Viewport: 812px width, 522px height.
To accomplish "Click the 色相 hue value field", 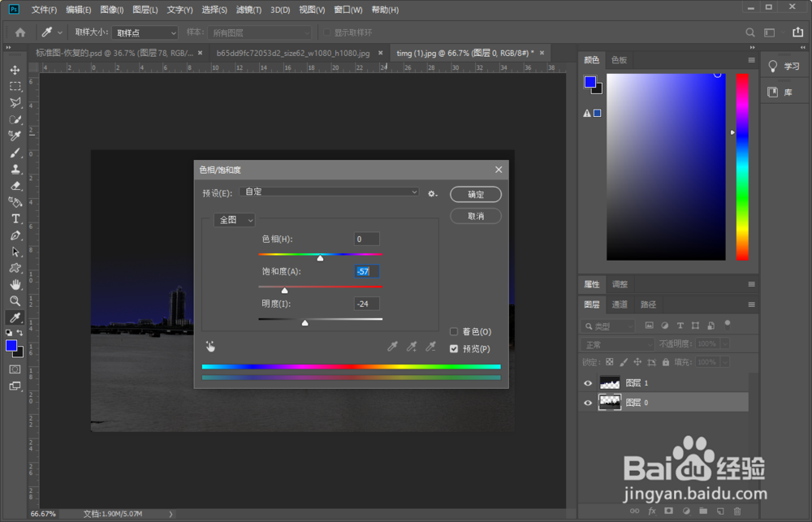I will point(367,239).
